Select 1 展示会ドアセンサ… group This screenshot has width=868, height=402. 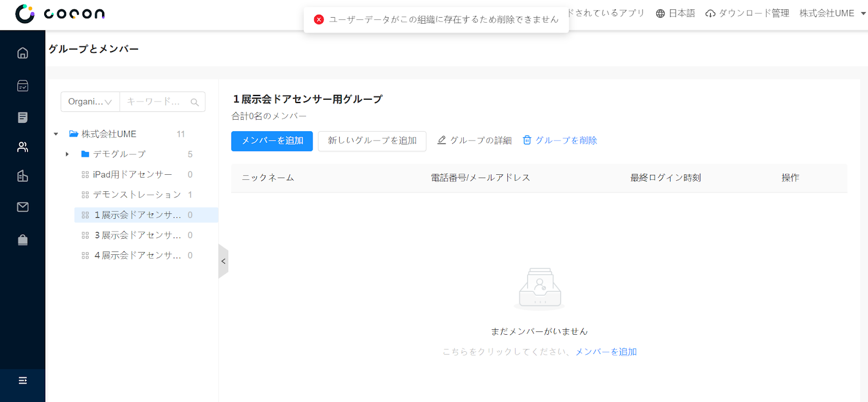[146, 215]
